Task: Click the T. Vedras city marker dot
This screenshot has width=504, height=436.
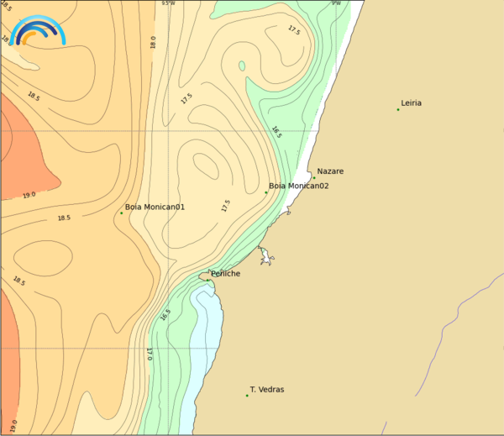Action: (x=248, y=396)
